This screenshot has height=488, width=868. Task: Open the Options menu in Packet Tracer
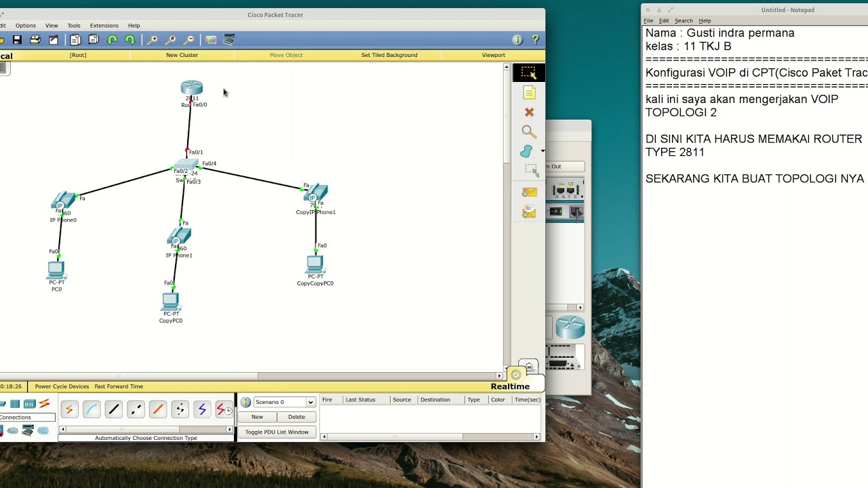point(26,26)
